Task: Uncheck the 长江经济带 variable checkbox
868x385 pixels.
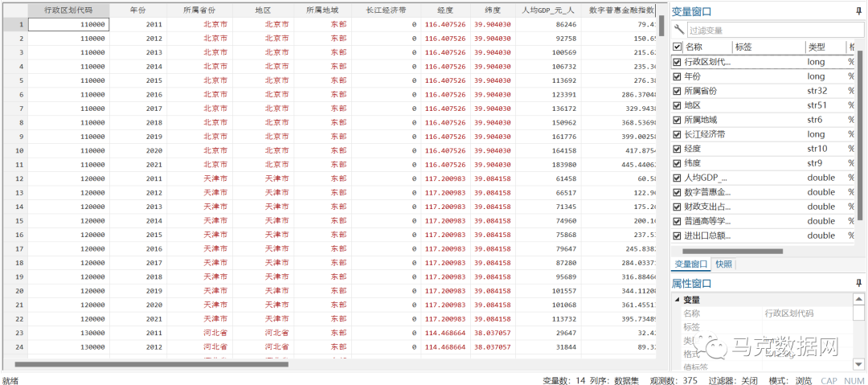Action: click(x=677, y=134)
